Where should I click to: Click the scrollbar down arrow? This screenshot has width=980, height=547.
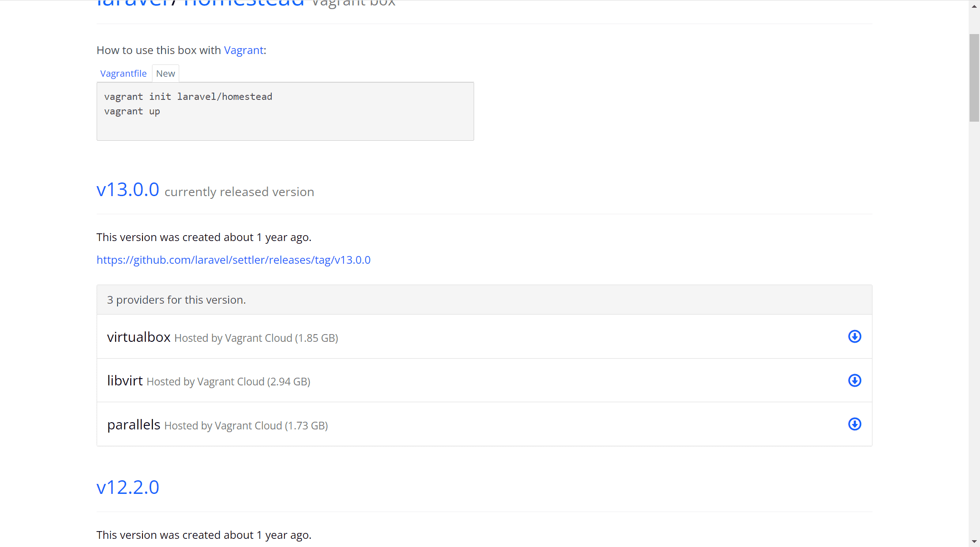click(x=974, y=542)
